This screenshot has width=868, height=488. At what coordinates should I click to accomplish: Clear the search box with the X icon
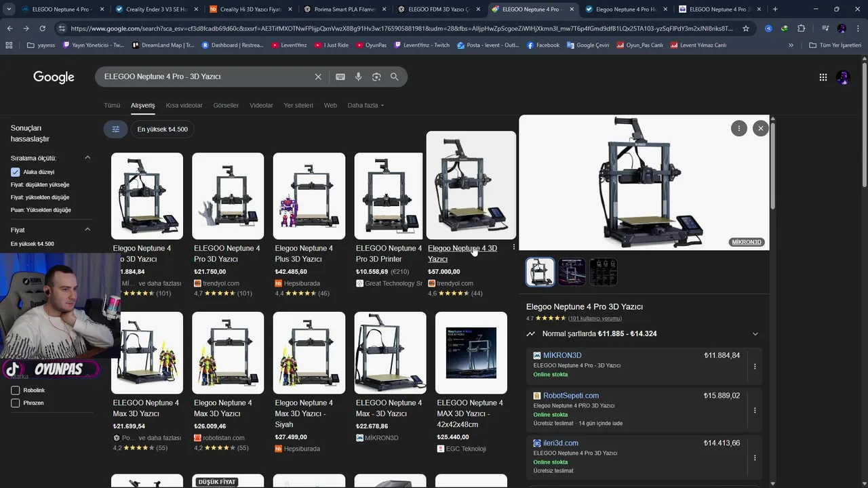pos(318,77)
